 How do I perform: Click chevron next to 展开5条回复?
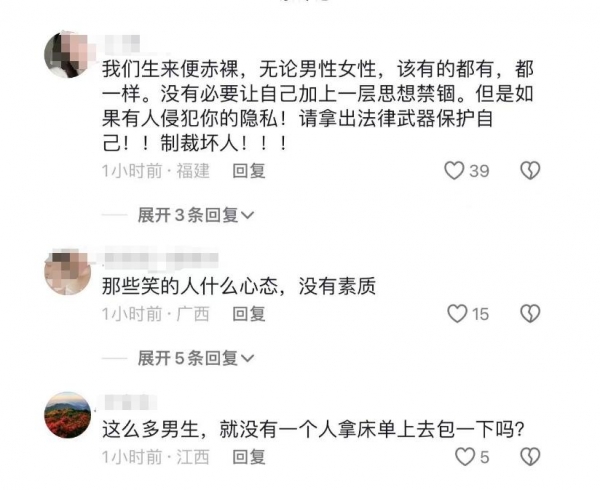click(x=248, y=358)
